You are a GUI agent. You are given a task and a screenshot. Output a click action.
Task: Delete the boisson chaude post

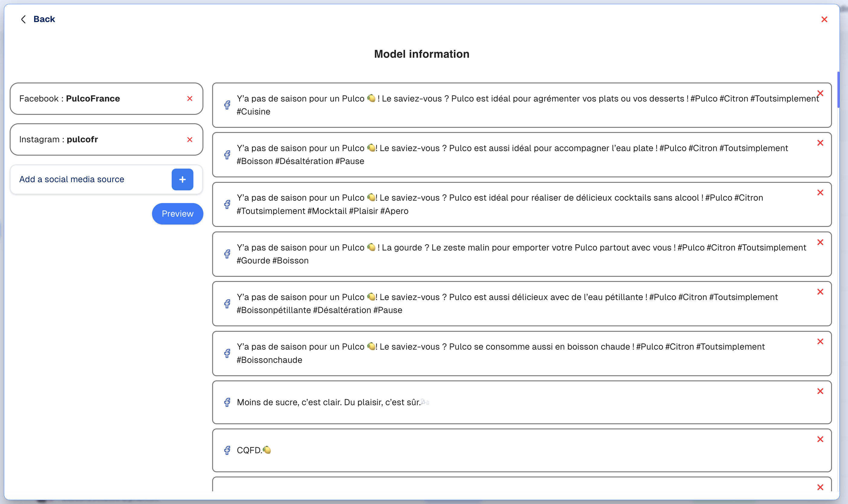coord(820,341)
